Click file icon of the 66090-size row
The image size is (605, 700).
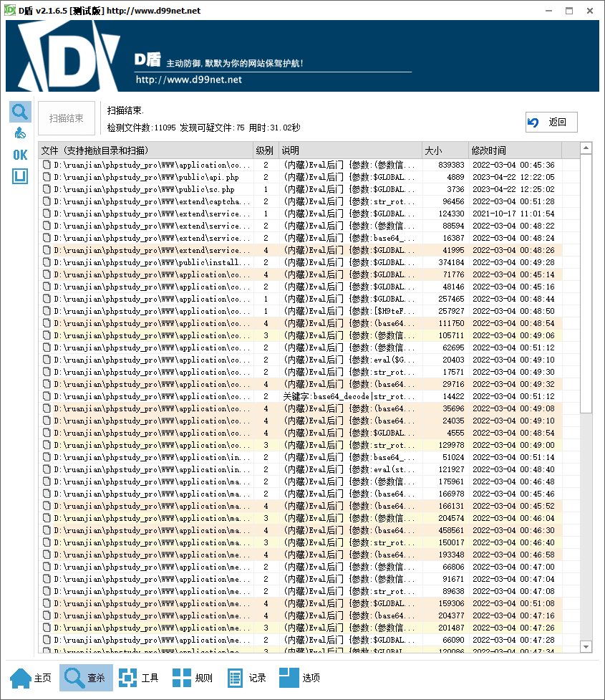[47, 640]
